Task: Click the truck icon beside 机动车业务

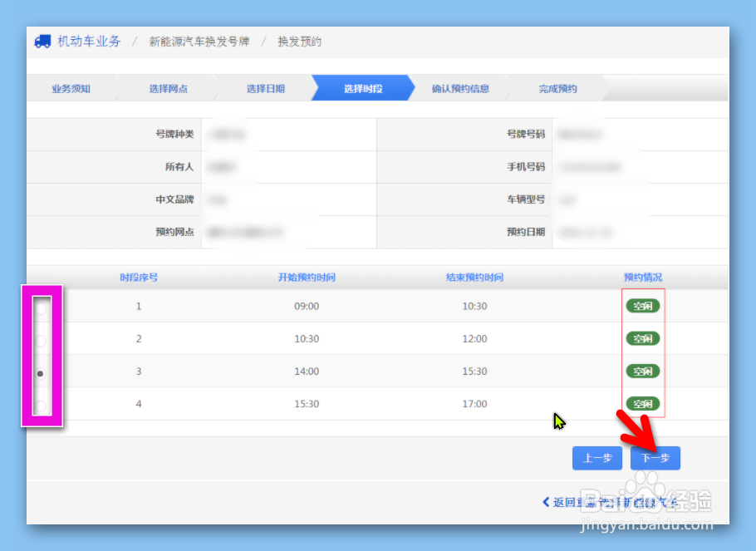Action: tap(43, 41)
